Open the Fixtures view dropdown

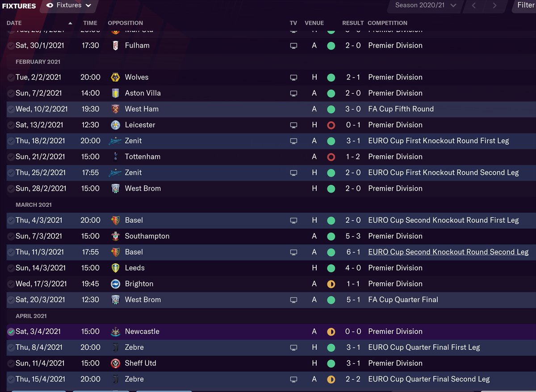tap(68, 6)
